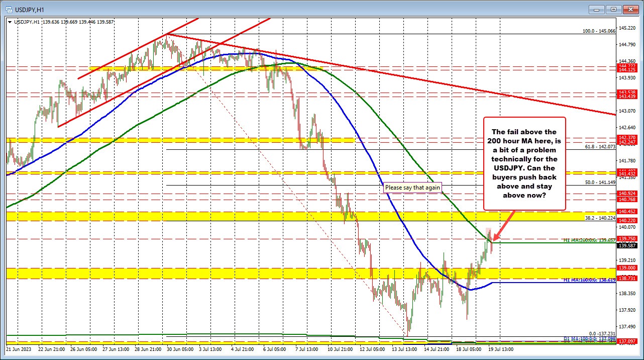Click the USDJPY,H1 title bar label
Image resolution: width=644 pixels, height=360 pixels.
tap(30, 9)
